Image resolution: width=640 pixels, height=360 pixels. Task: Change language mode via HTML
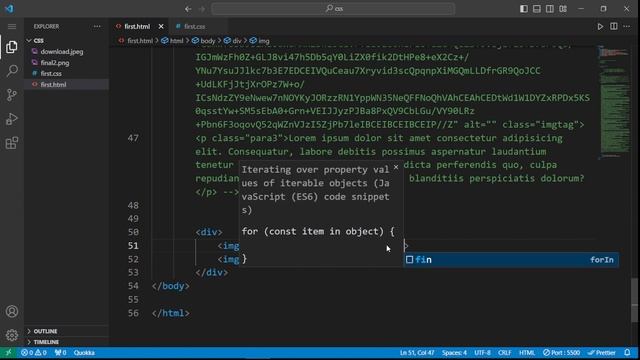tap(527, 353)
